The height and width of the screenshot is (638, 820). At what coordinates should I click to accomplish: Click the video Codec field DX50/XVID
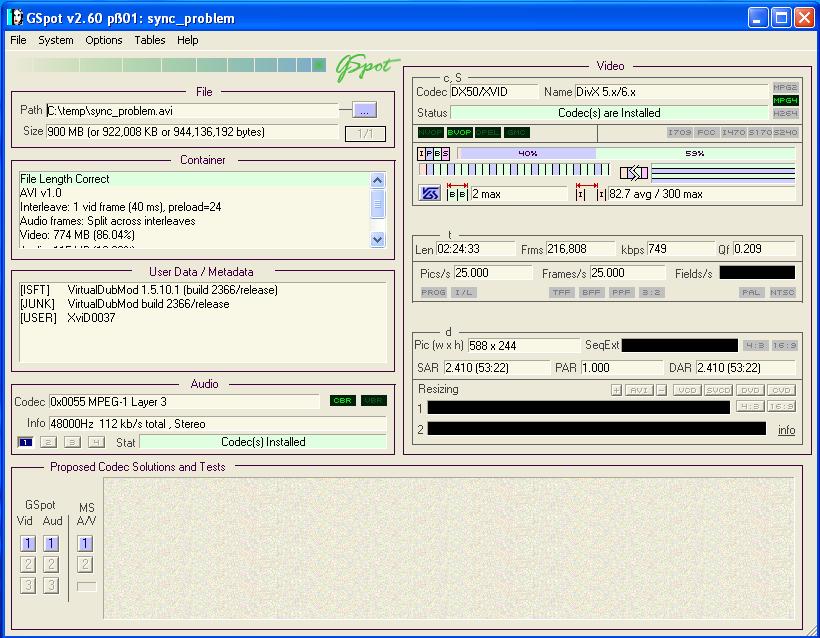(x=494, y=92)
